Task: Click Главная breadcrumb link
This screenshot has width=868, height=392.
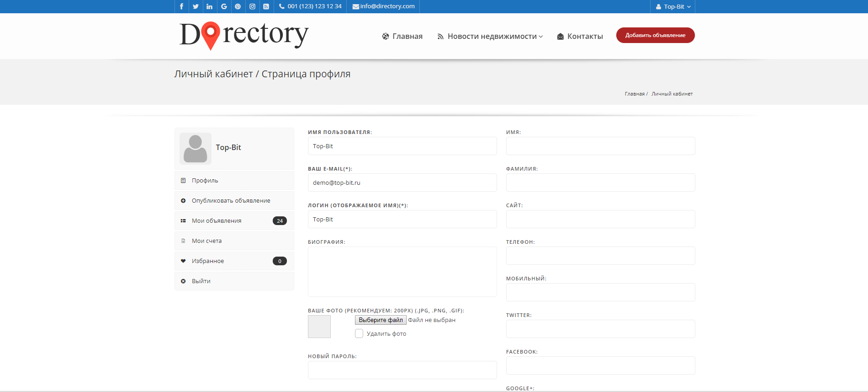Action: coord(635,94)
